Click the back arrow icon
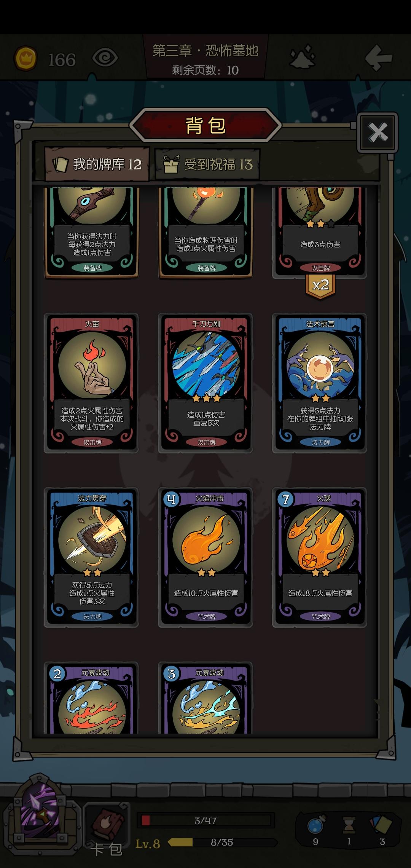The height and width of the screenshot is (868, 411). [378, 57]
